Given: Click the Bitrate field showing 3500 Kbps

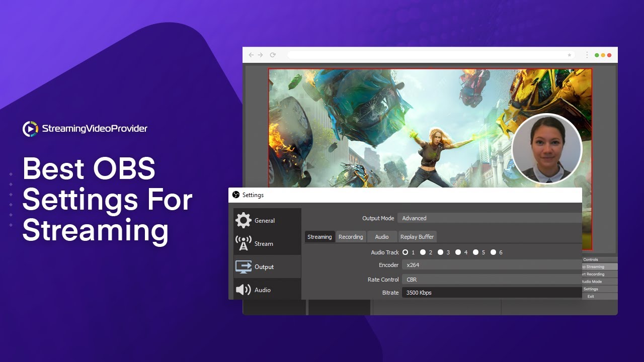Looking at the screenshot, I should coord(492,293).
